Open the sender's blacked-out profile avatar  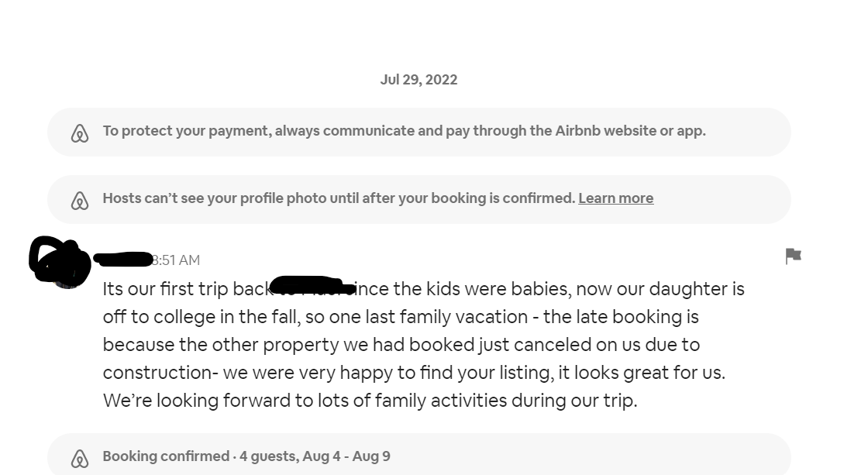(60, 262)
